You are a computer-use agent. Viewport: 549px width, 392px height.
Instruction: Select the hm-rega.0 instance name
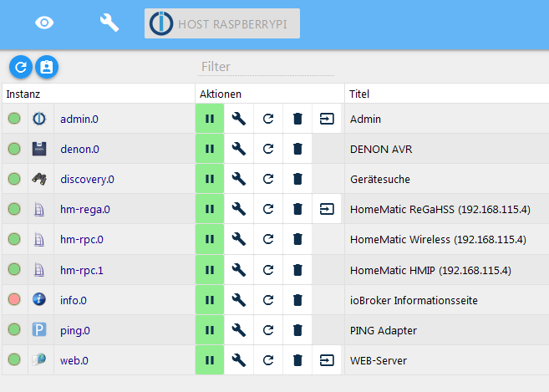(85, 210)
